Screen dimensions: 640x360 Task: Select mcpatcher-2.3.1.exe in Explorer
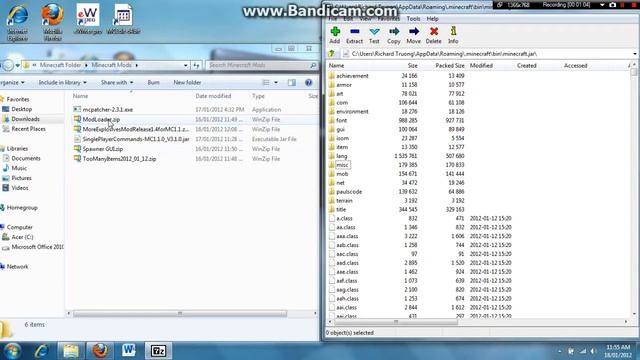(107, 110)
